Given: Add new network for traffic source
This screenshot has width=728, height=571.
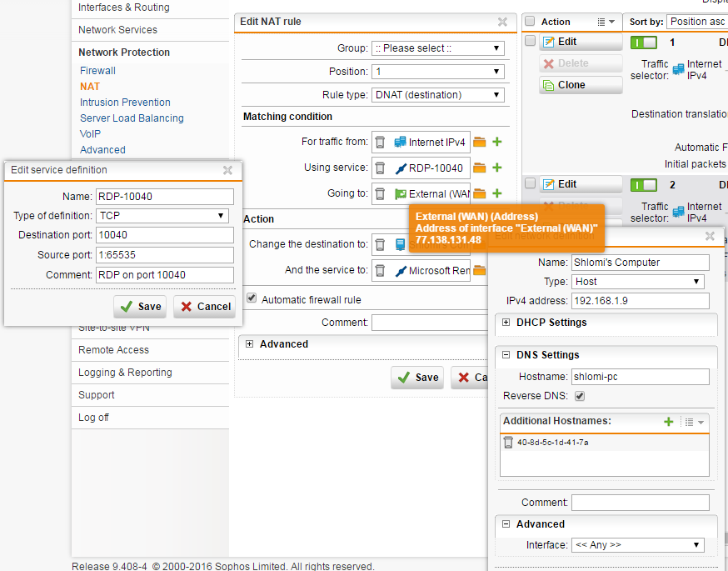Looking at the screenshot, I should (497, 142).
